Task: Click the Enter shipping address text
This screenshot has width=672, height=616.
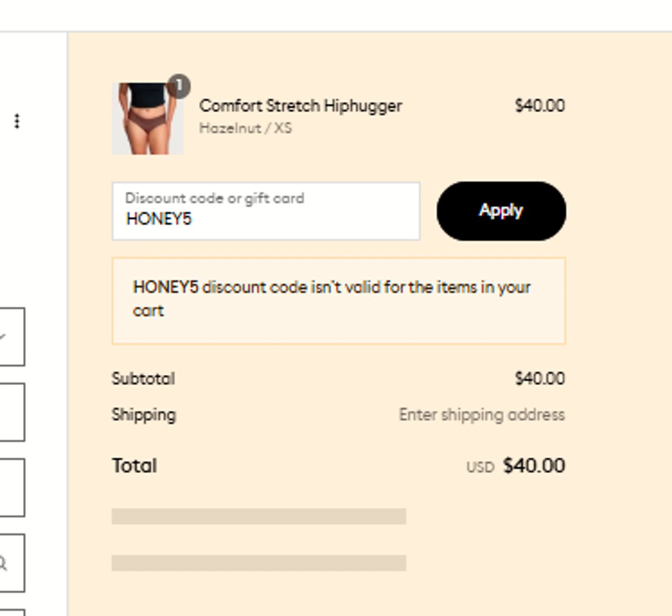Action: 482,415
